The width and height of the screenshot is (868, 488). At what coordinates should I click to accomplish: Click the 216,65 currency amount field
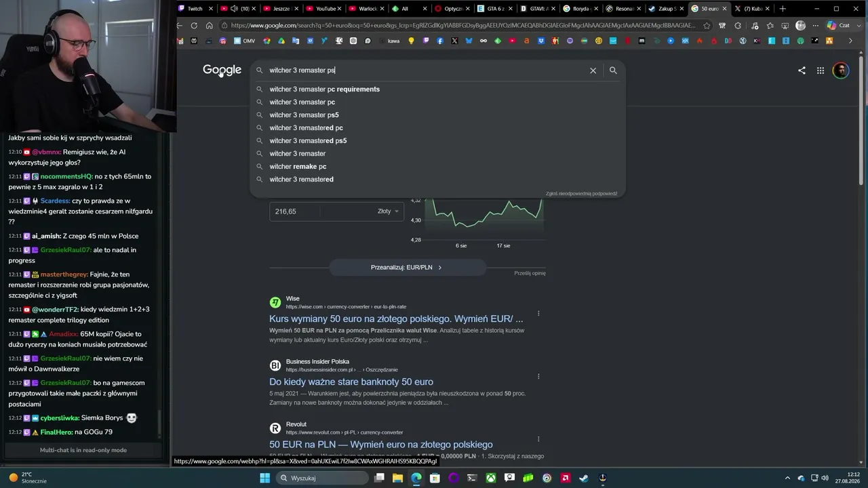(x=320, y=211)
